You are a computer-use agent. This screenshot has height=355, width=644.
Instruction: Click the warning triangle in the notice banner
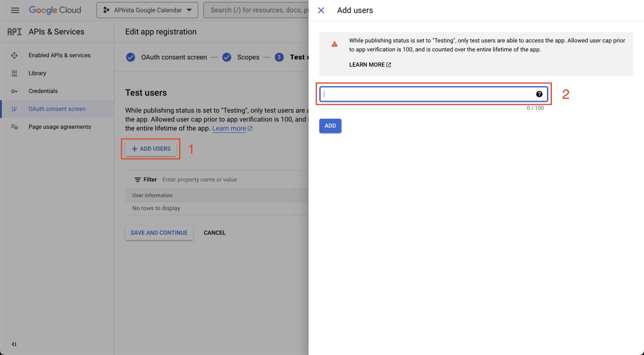tap(334, 44)
